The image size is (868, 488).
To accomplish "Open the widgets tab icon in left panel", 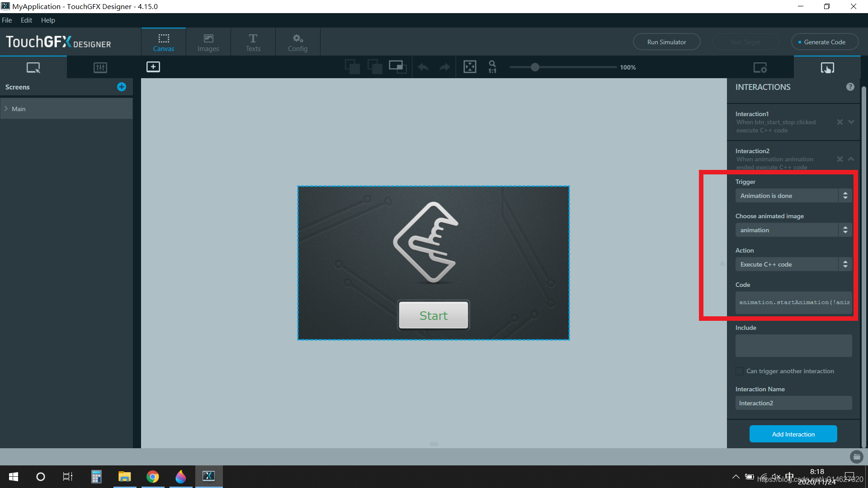I will pyautogui.click(x=100, y=68).
